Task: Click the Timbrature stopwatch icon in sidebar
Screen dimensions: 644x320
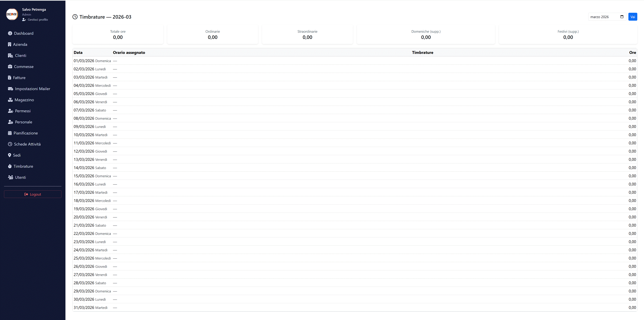Action: [10, 166]
